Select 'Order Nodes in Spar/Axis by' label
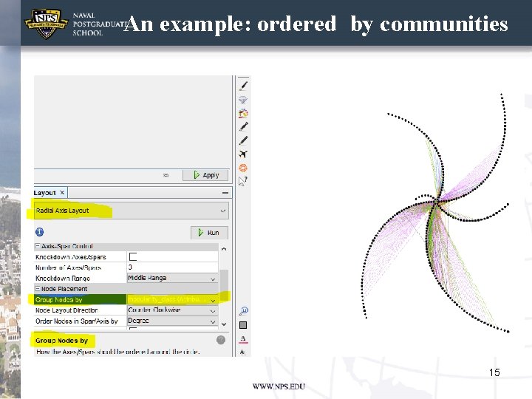The height and width of the screenshot is (399, 532). pos(77,321)
